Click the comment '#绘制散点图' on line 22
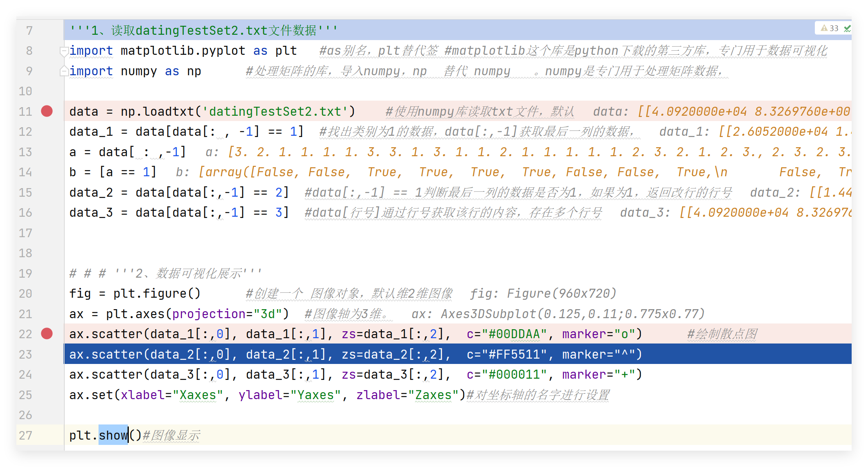 [x=722, y=334]
